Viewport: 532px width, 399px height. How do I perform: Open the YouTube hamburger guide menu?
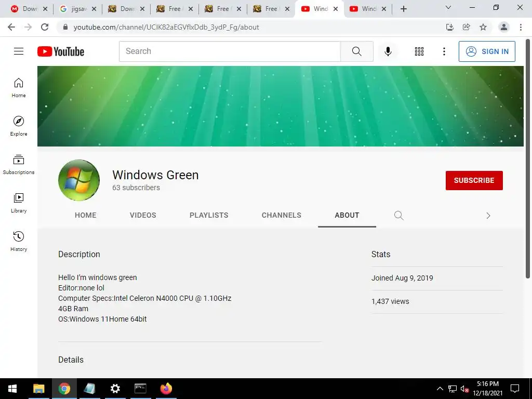click(19, 51)
